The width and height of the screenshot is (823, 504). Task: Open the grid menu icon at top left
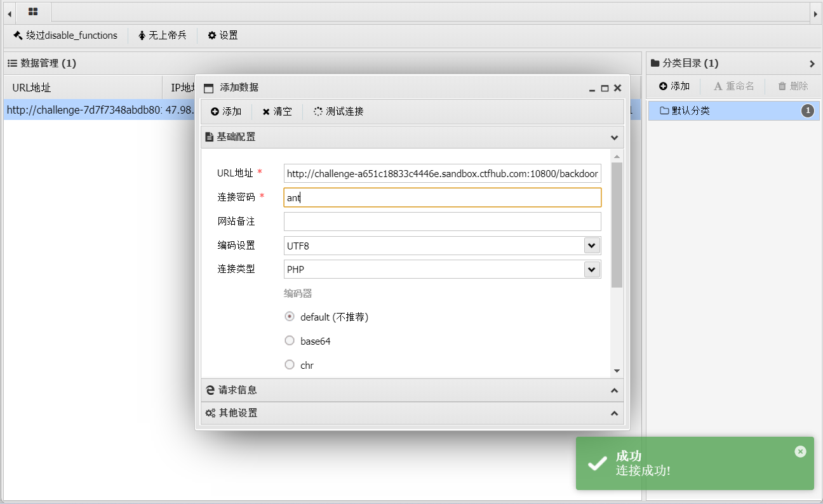[33, 12]
